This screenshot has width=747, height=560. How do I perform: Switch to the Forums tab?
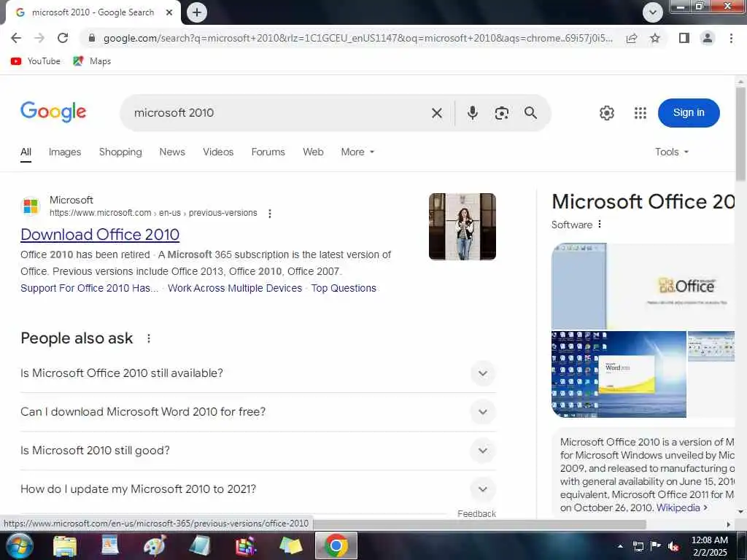268,152
